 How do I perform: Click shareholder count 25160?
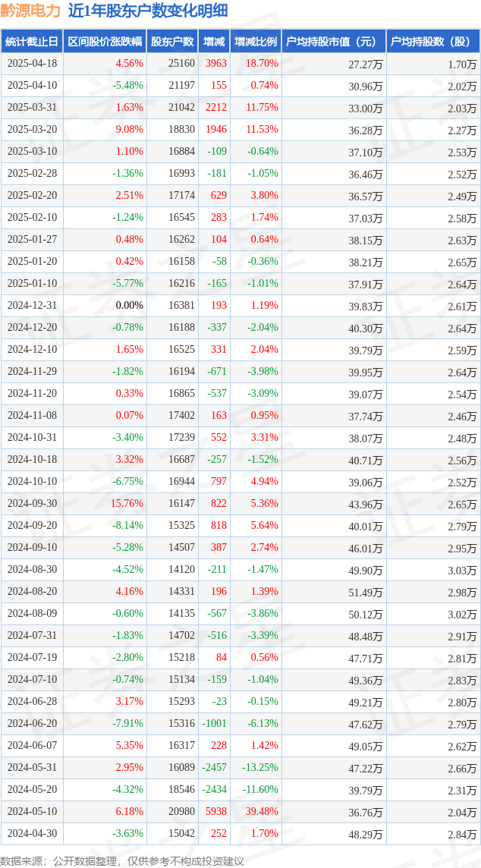[x=184, y=64]
